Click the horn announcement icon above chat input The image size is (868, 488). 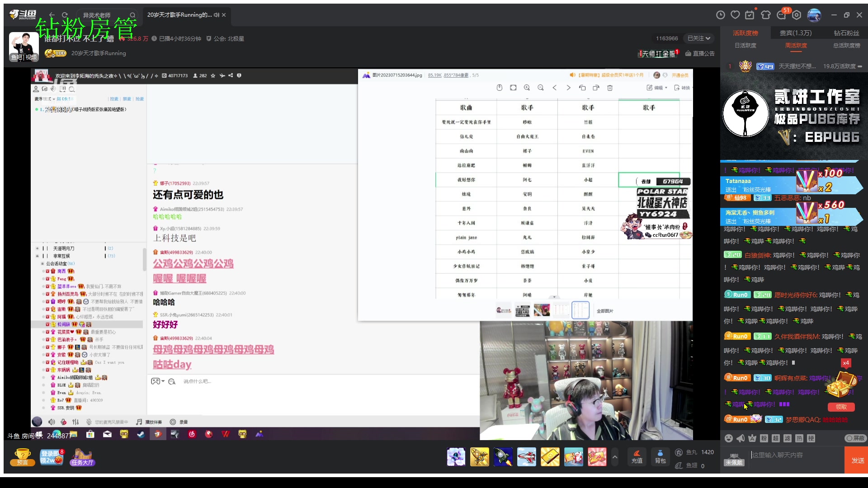(x=740, y=438)
